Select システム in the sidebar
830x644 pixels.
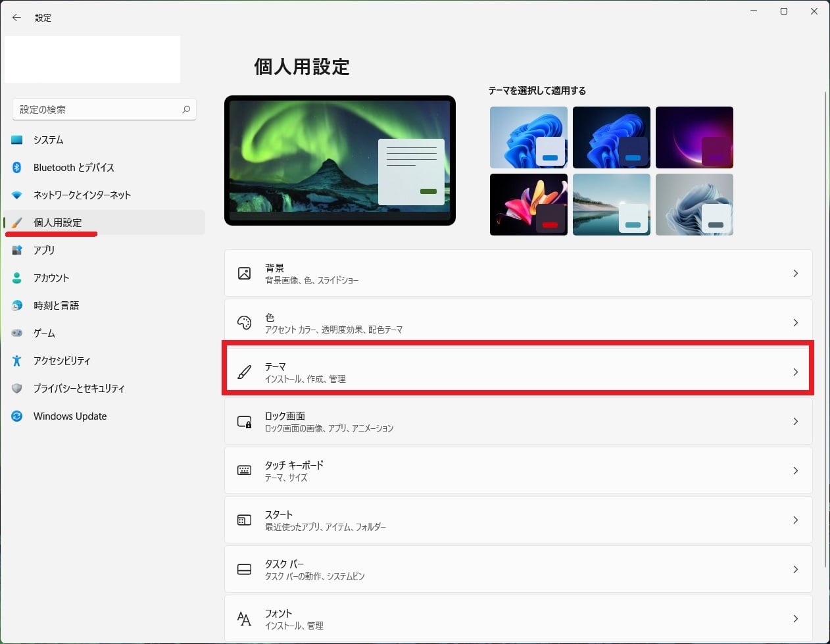point(105,140)
